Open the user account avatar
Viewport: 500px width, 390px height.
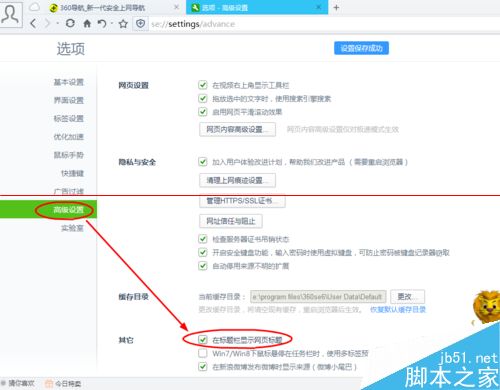tap(11, 14)
